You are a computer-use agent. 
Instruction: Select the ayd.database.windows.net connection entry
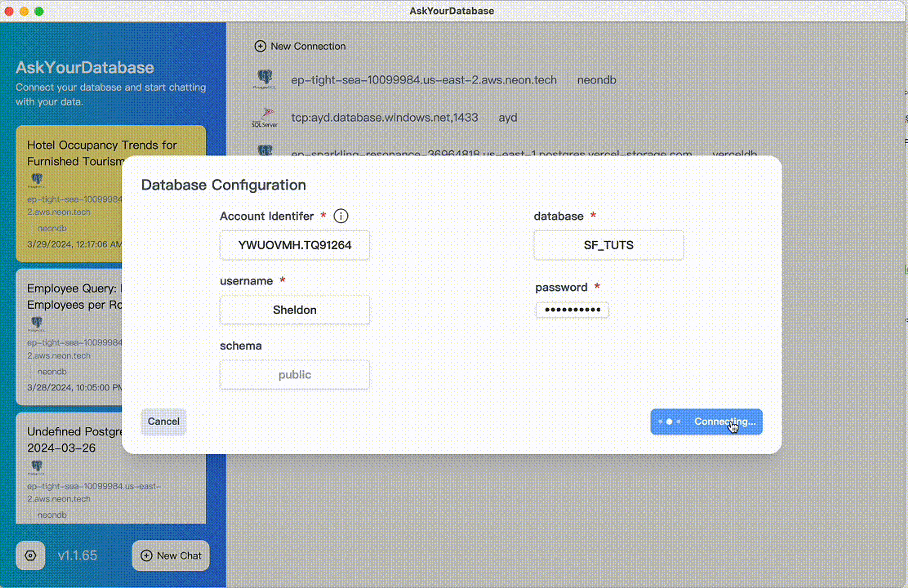click(x=384, y=118)
